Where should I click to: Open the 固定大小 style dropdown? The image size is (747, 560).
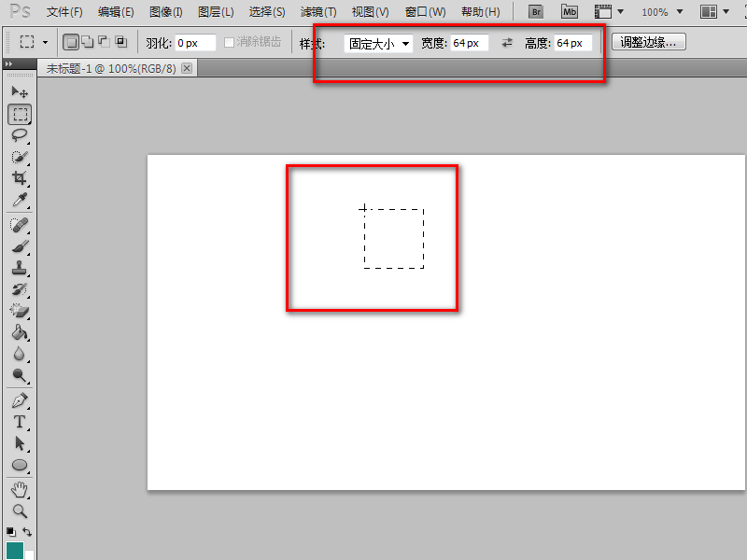coord(378,43)
